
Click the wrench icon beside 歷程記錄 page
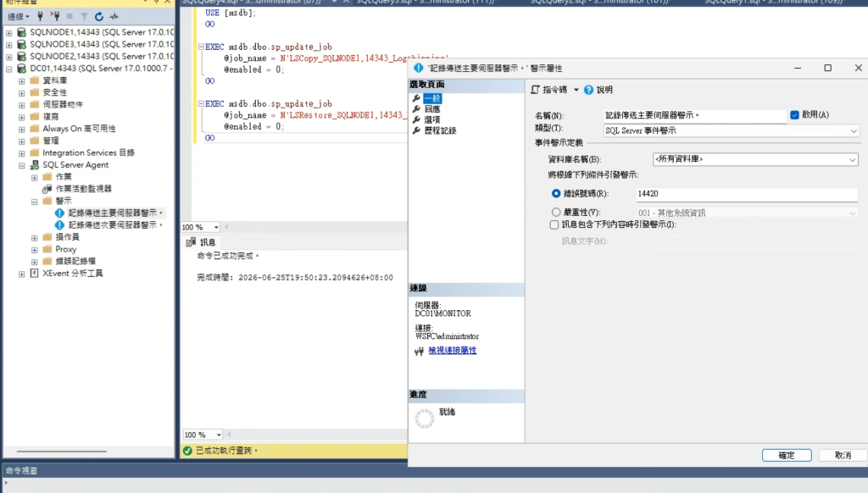pos(417,130)
